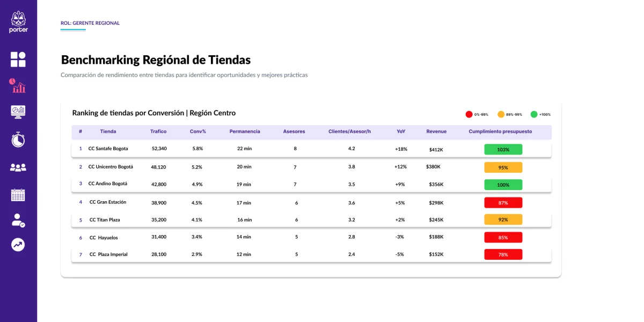
Task: Click the 78% red badge for Plaza Imperial
Action: 503,254
